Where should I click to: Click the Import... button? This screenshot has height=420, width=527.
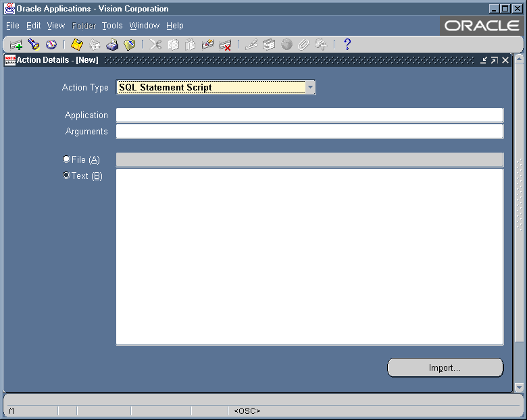click(x=445, y=367)
